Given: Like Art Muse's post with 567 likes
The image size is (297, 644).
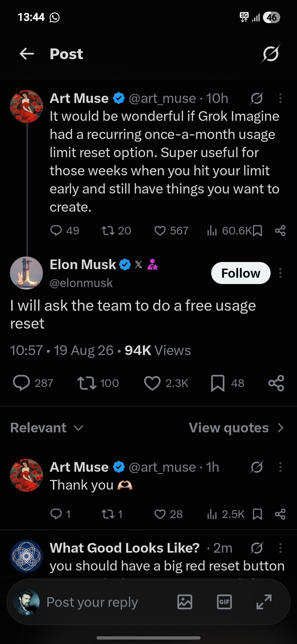Looking at the screenshot, I should click(x=160, y=231).
